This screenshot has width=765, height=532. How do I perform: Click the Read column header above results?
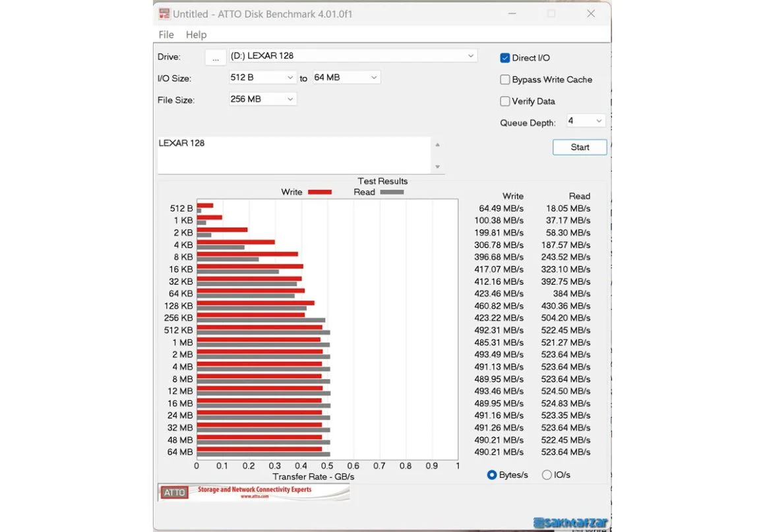coord(580,196)
